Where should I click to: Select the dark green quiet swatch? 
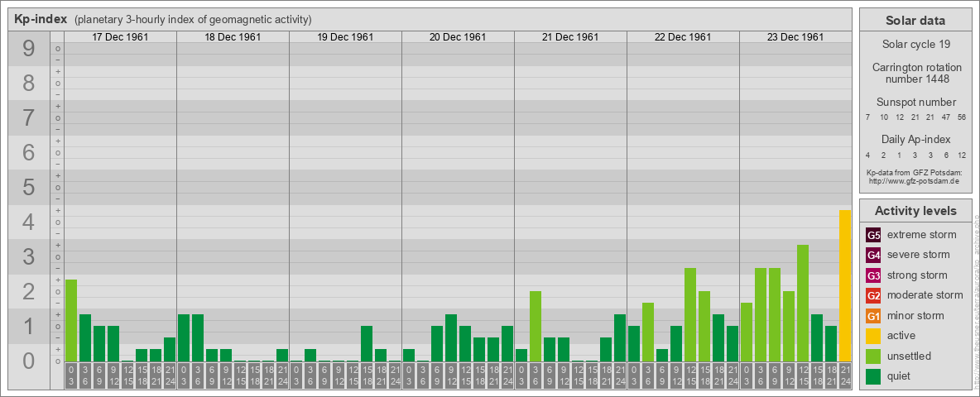pyautogui.click(x=873, y=376)
